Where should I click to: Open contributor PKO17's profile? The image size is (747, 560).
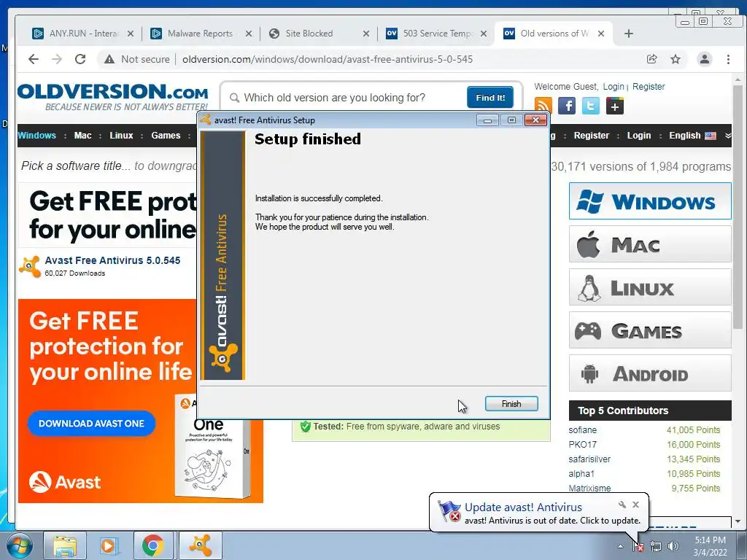(582, 444)
